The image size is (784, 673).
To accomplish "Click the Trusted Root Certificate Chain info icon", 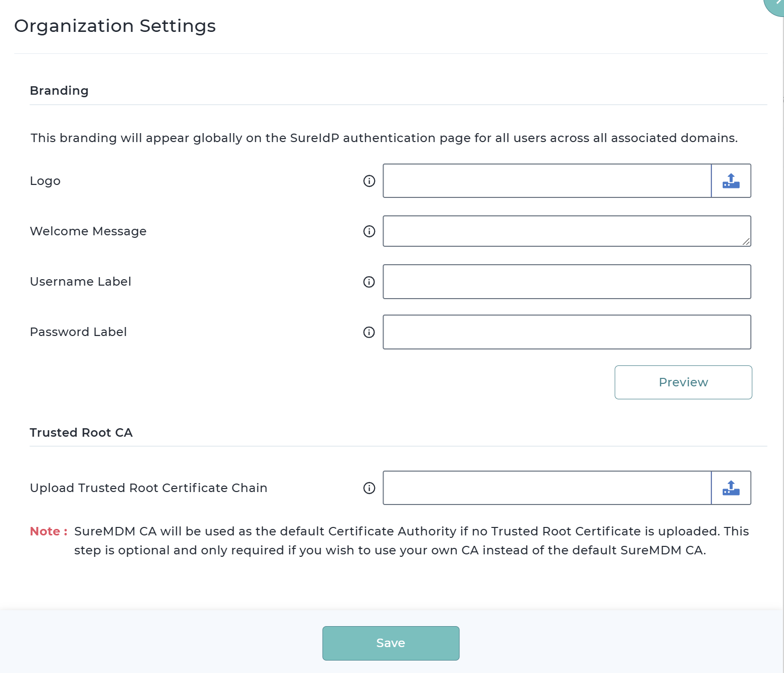I will coord(369,488).
